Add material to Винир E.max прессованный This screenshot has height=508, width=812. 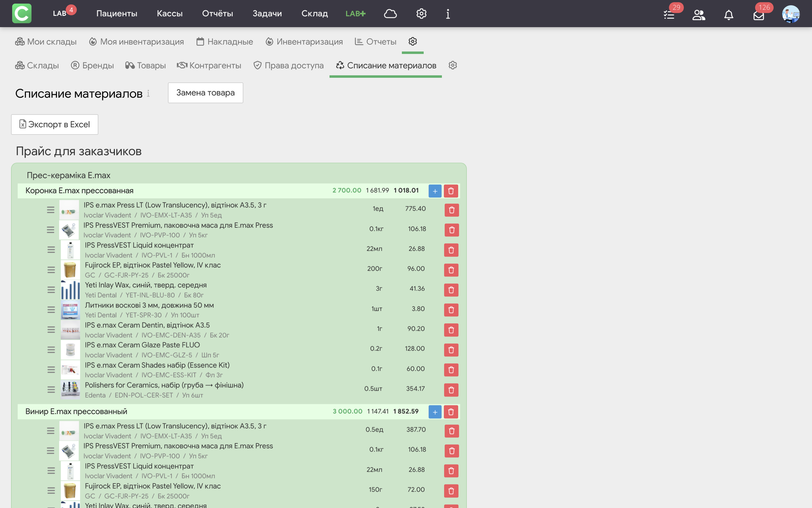[435, 412]
